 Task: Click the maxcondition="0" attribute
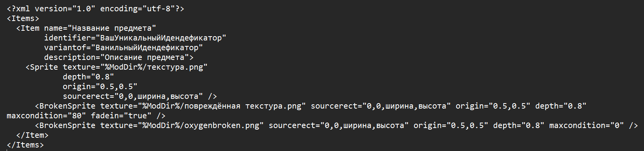pyautogui.click(x=587, y=125)
